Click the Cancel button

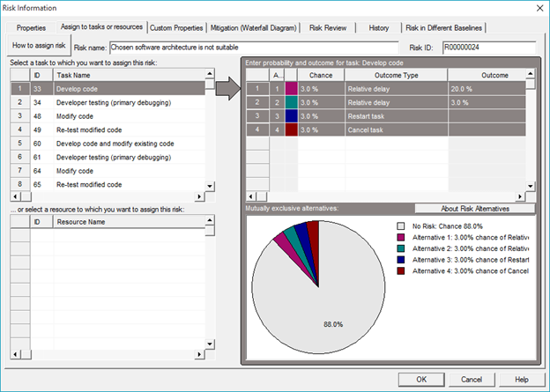472,380
